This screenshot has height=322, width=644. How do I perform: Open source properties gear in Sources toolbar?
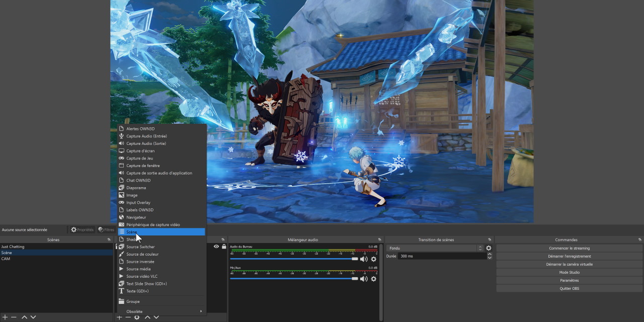(137, 317)
